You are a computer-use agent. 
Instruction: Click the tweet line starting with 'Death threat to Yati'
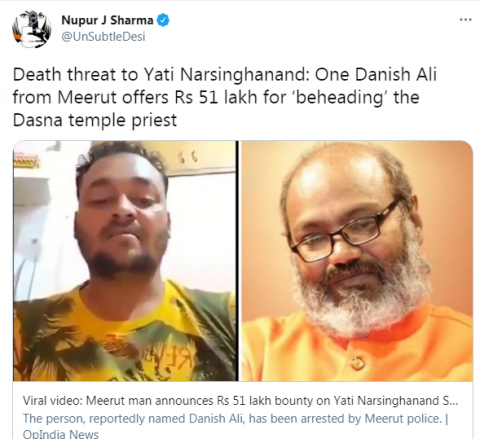[225, 75]
